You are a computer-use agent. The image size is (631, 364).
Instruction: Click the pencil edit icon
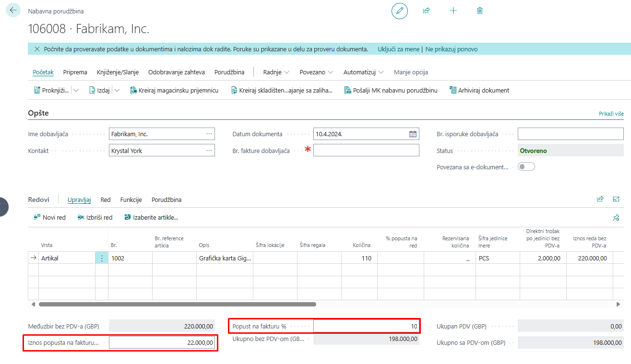point(399,11)
